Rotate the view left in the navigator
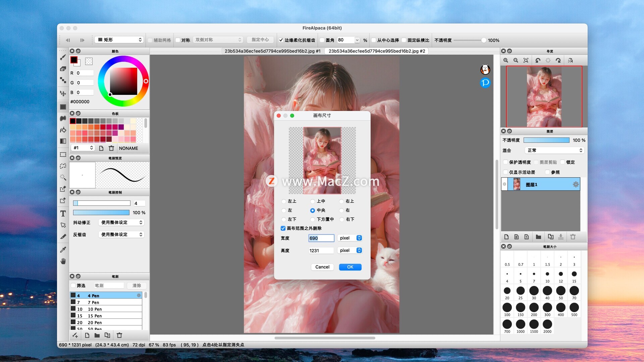Image resolution: width=644 pixels, height=362 pixels. coord(538,60)
